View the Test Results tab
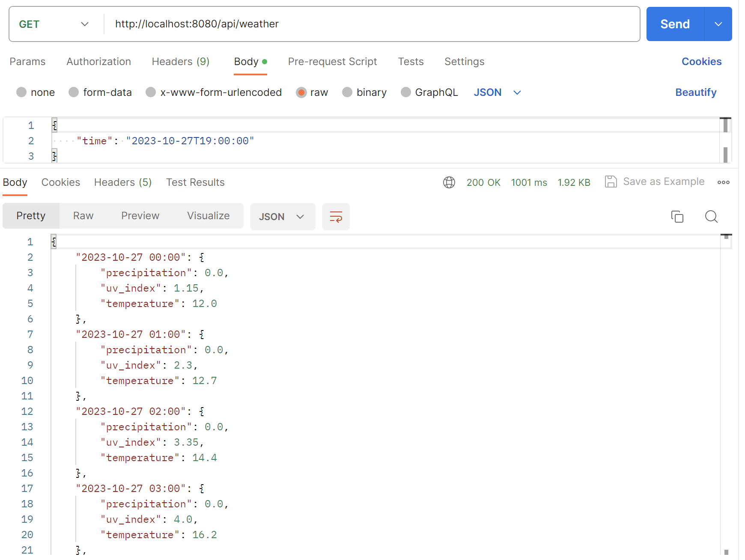 [195, 182]
